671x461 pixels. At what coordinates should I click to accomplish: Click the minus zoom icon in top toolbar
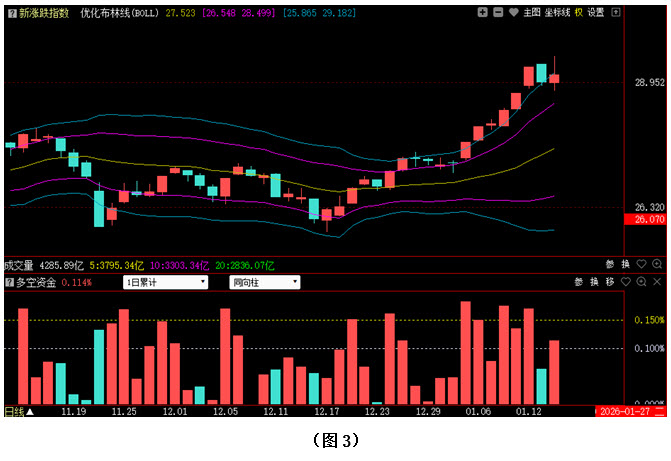tap(497, 13)
